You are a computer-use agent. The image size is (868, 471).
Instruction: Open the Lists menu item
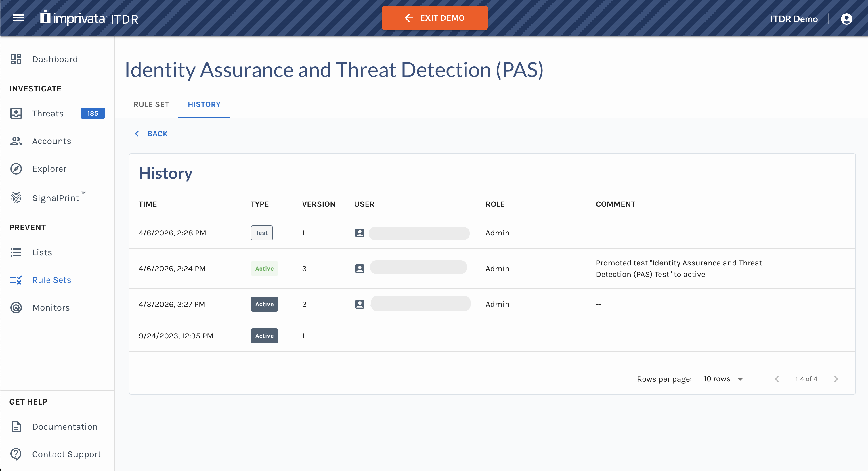tap(42, 252)
